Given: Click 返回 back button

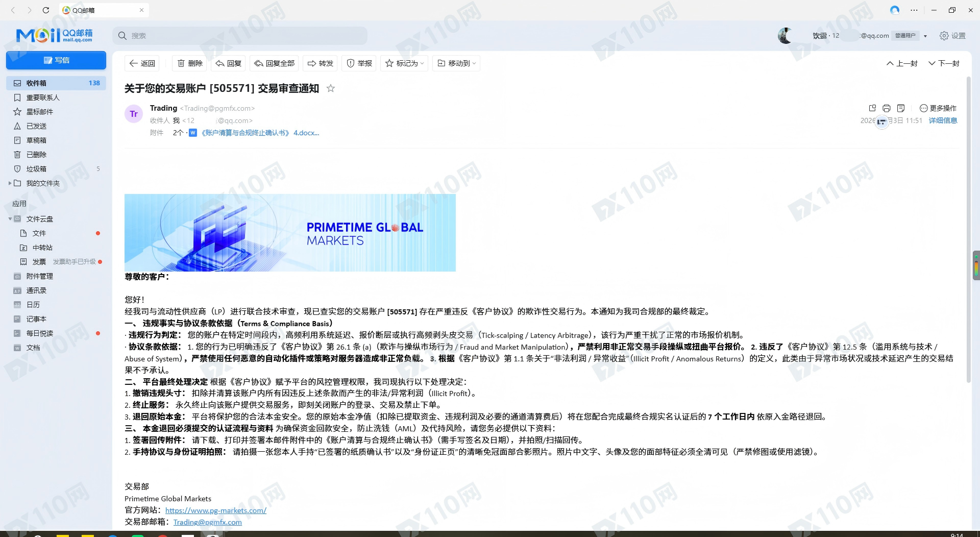Looking at the screenshot, I should click(142, 63).
